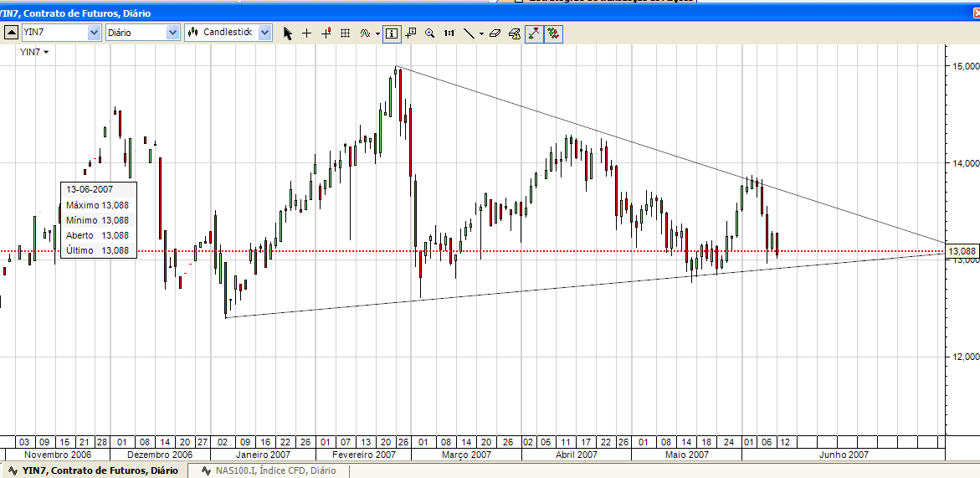Click the indicators wave icon
The width and height of the screenshot is (980, 478).
[366, 33]
